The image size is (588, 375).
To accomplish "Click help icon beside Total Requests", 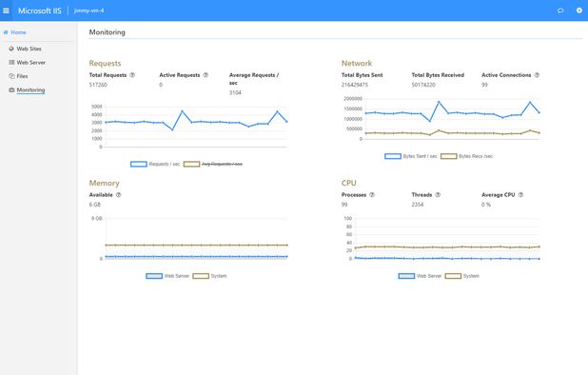I will point(132,75).
